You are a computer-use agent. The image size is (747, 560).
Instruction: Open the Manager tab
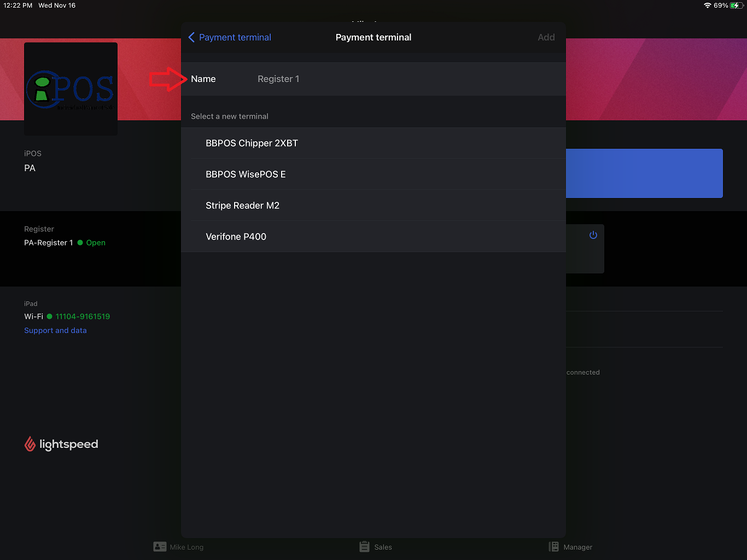570,547
